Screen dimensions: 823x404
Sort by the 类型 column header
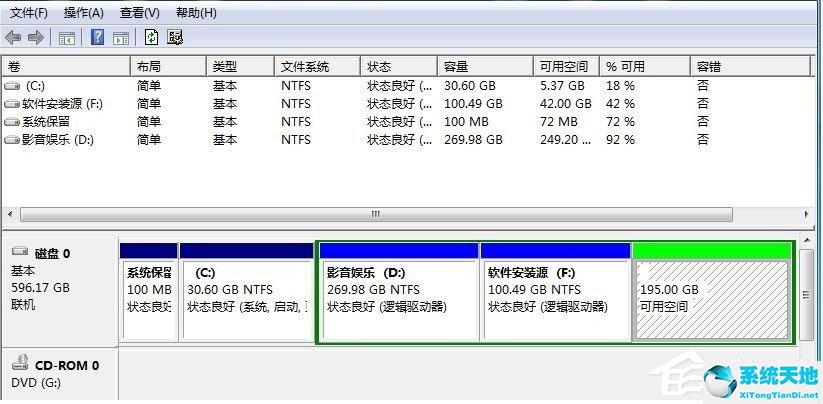240,67
